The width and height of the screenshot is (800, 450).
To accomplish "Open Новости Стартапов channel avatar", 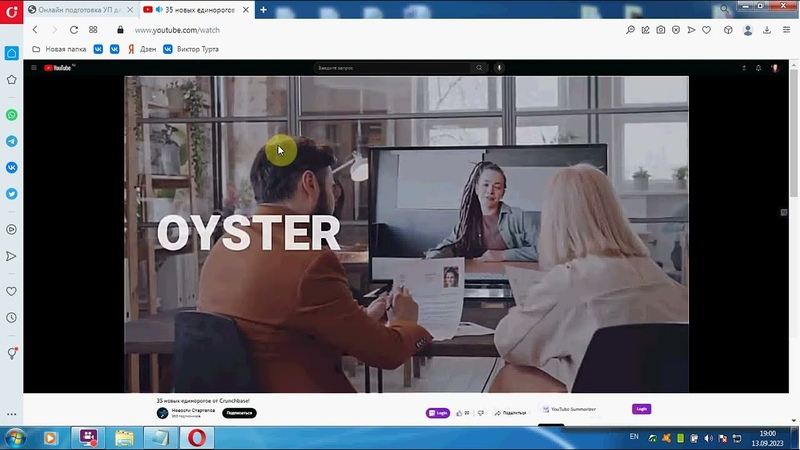I will 162,413.
